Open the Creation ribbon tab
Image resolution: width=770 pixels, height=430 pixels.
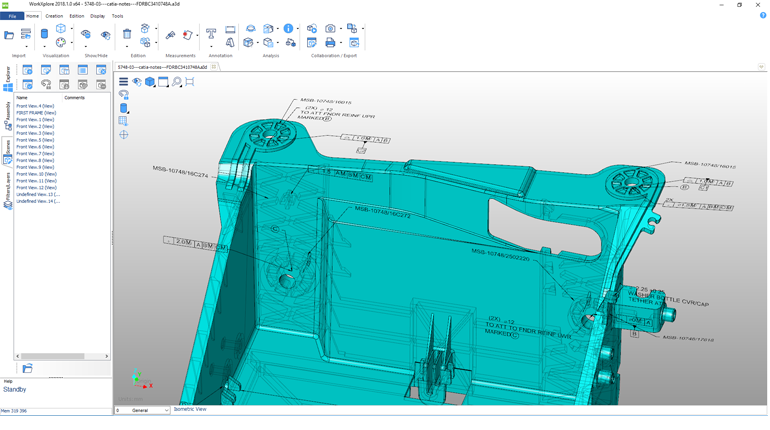54,16
